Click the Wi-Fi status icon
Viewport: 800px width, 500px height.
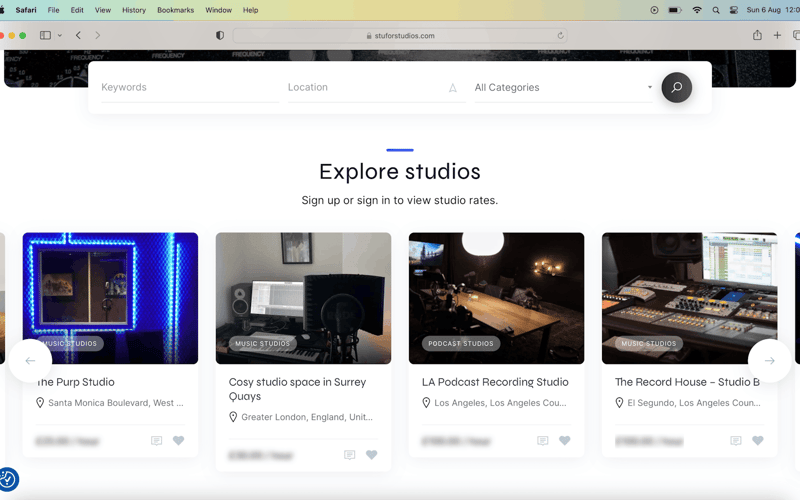[x=696, y=10]
